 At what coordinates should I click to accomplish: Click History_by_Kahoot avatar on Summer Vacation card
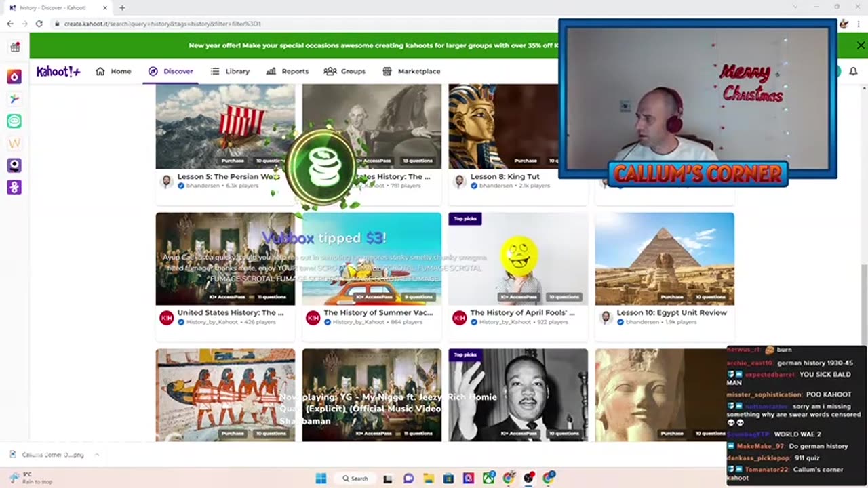(313, 317)
